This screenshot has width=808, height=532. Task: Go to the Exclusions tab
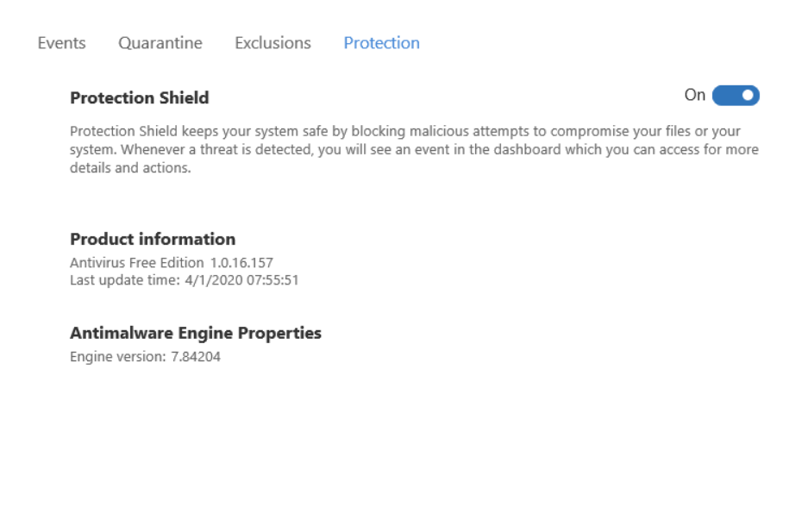(x=272, y=43)
